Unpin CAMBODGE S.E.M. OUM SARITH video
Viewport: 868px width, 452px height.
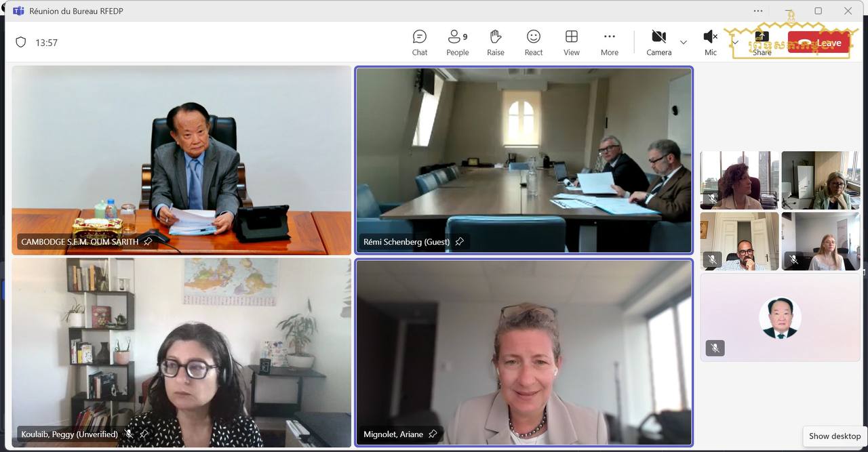point(148,241)
